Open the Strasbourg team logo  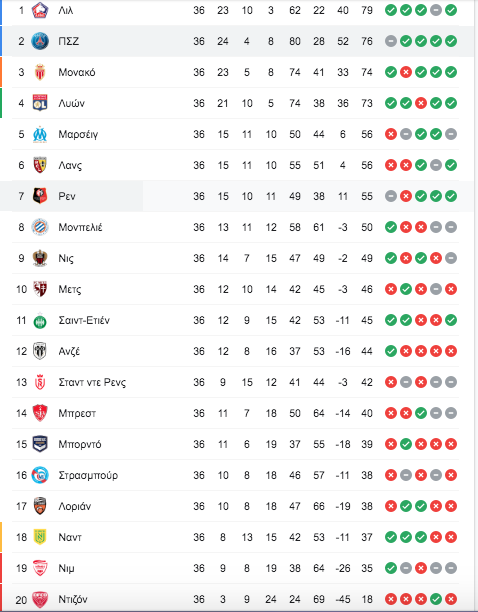click(x=40, y=475)
